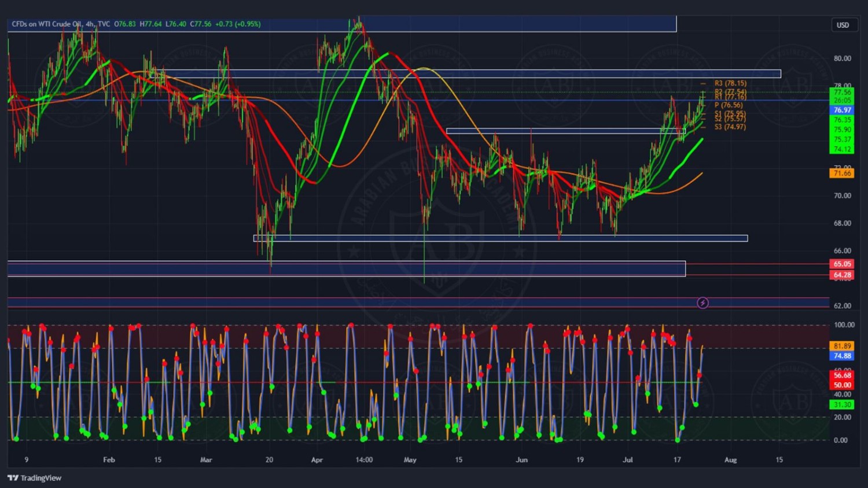The image size is (868, 488).
Task: Click the Feb label on time axis
Action: tap(109, 460)
